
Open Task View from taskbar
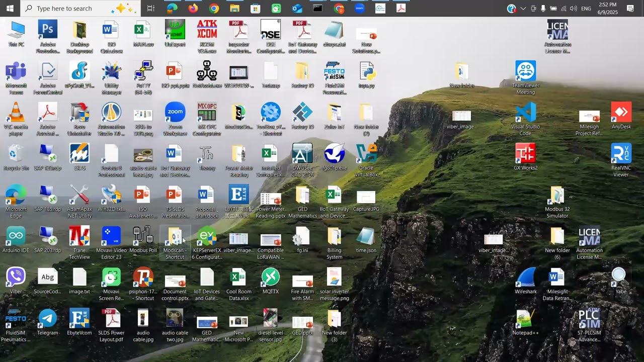[151, 8]
